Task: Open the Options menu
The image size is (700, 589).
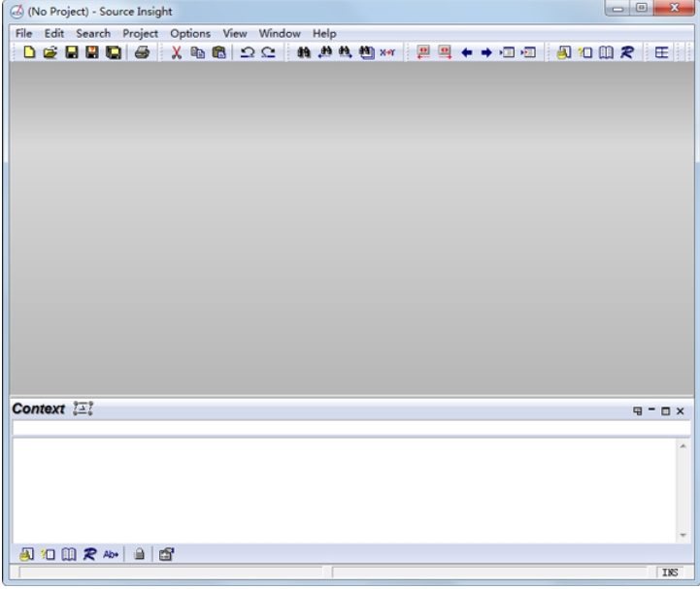Action: point(190,33)
